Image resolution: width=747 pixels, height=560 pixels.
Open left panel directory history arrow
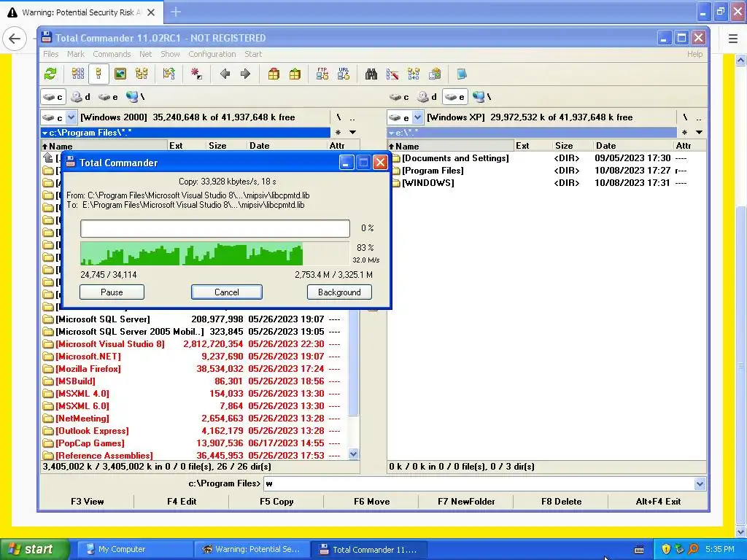click(352, 133)
